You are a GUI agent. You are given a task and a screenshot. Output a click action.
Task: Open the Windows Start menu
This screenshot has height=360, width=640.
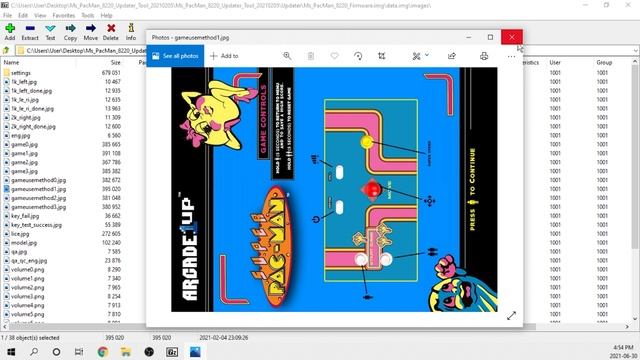click(x=11, y=352)
